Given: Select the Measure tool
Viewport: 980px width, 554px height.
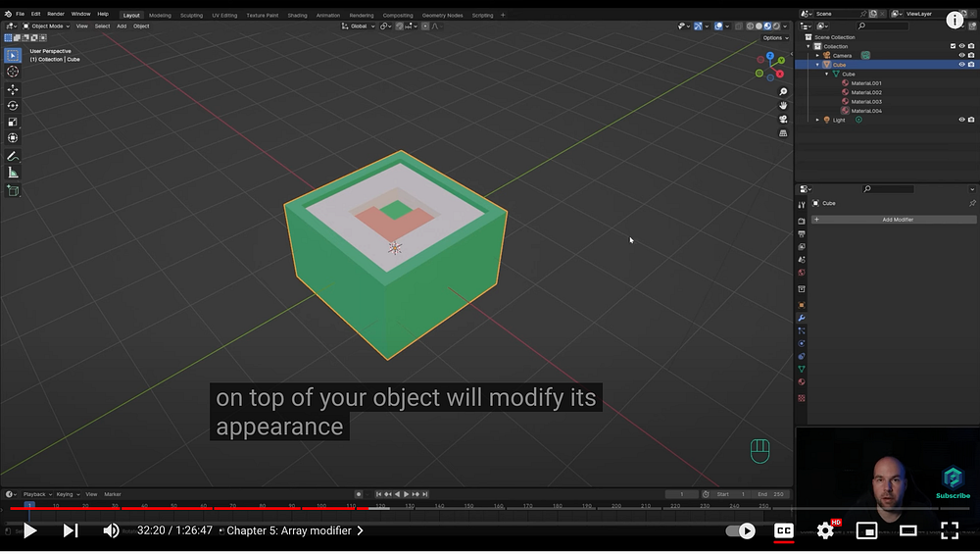Looking at the screenshot, I should pyautogui.click(x=13, y=173).
